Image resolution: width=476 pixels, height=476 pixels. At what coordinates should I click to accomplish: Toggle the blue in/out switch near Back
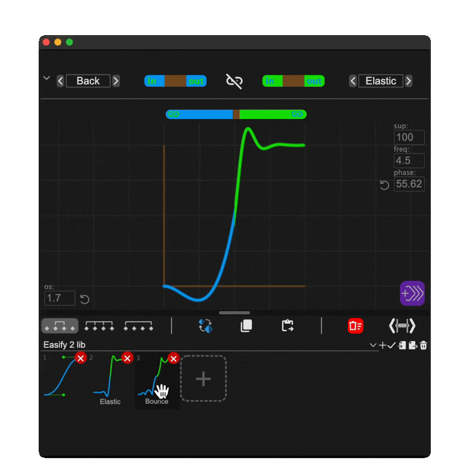(x=176, y=81)
